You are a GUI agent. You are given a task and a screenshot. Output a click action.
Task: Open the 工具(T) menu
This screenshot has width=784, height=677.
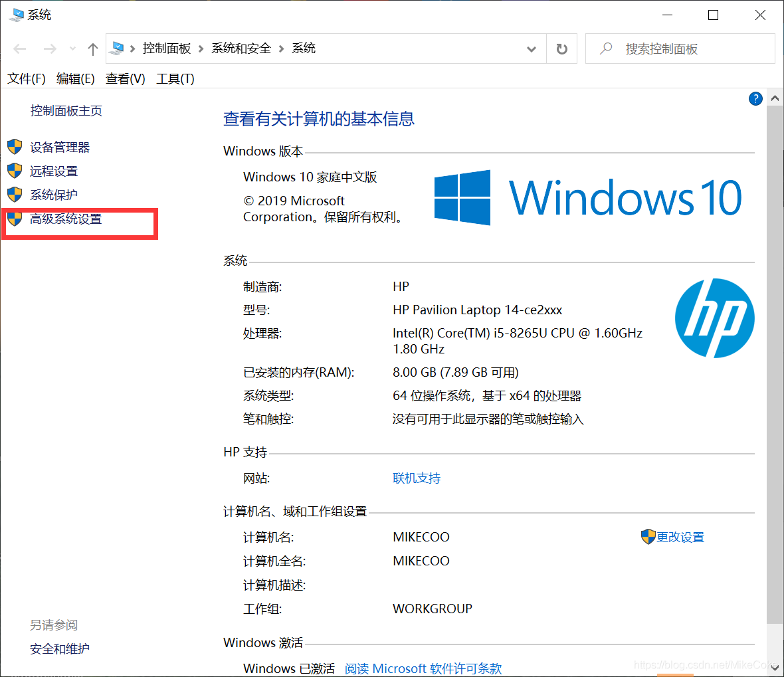pyautogui.click(x=175, y=78)
